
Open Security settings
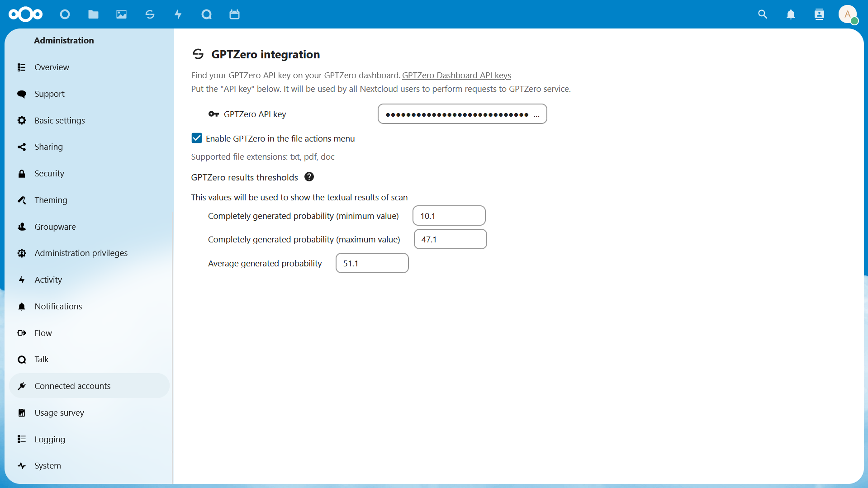pyautogui.click(x=89, y=173)
